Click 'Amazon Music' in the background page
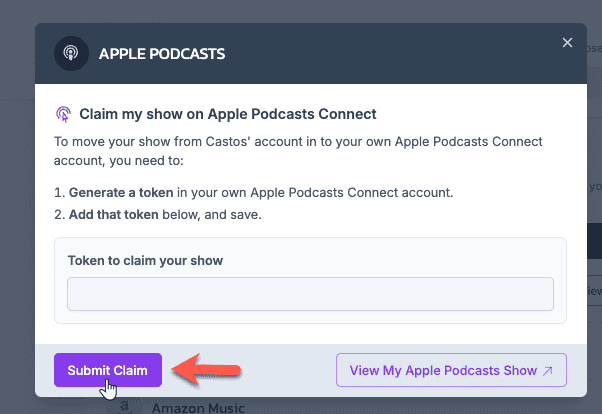 click(x=198, y=407)
